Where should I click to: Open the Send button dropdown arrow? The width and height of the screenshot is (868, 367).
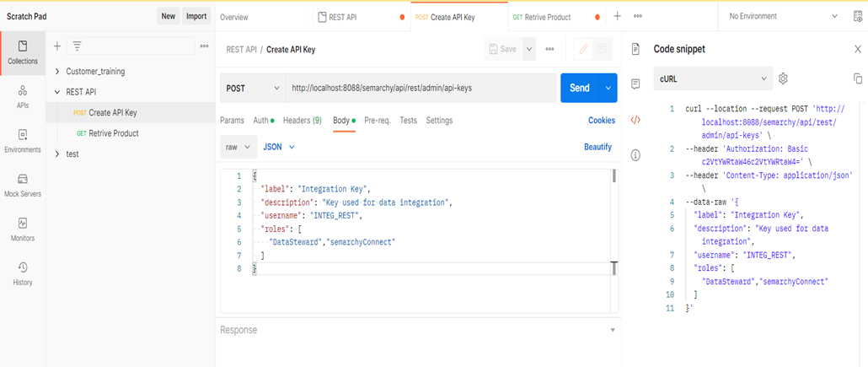tap(608, 88)
